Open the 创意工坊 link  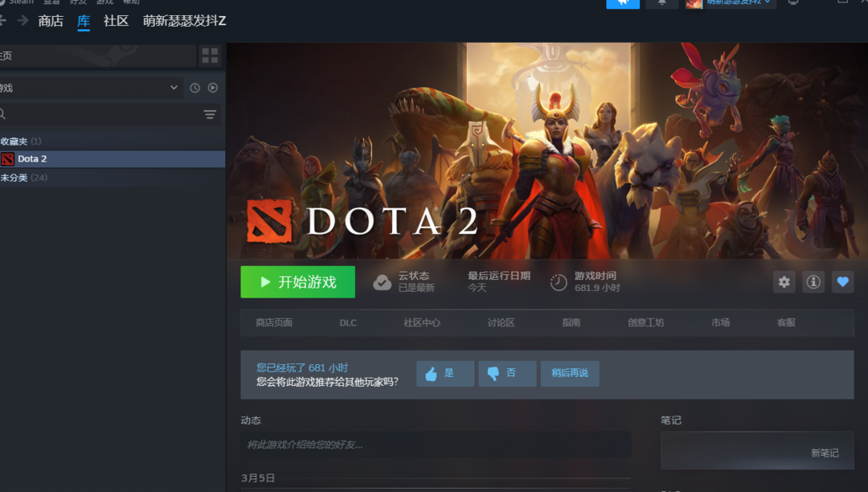tap(645, 322)
